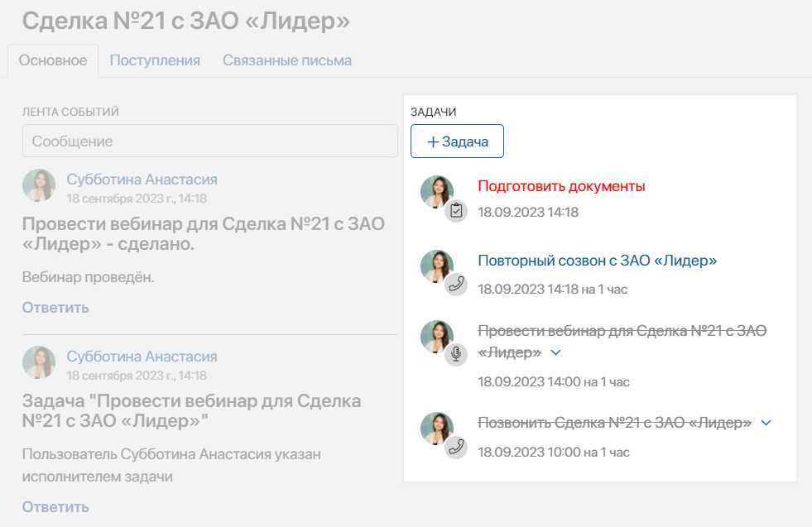Click Ответить under 'указан исполнителем задачи' post

[55, 507]
